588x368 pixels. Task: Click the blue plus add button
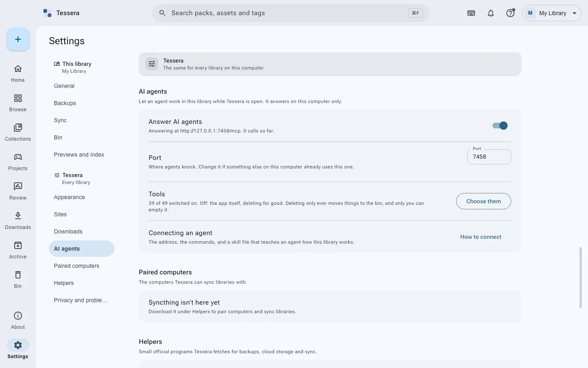coord(18,39)
